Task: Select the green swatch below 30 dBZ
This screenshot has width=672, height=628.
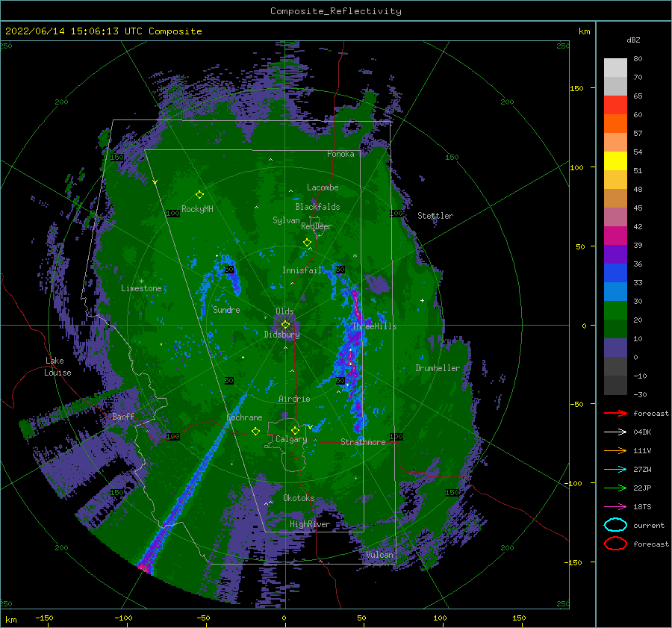Action: pos(615,310)
